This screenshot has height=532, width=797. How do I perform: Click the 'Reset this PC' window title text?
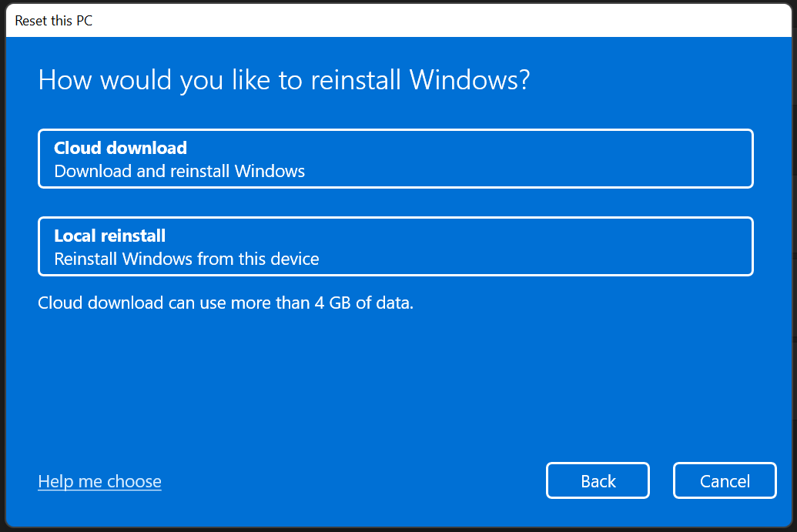pos(53,21)
